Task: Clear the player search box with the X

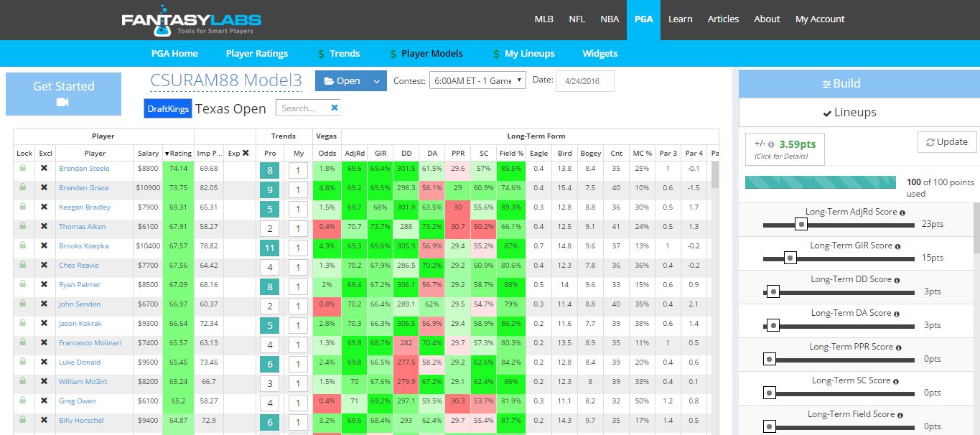Action: tap(334, 108)
